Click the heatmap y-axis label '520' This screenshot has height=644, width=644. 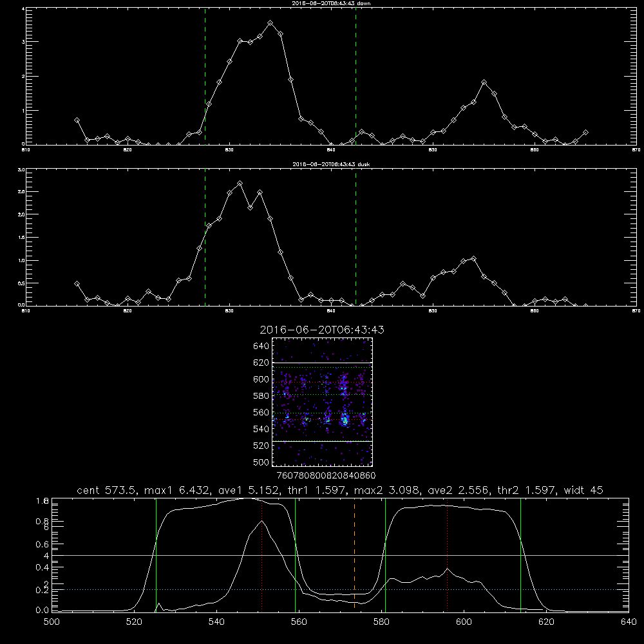pyautogui.click(x=261, y=446)
